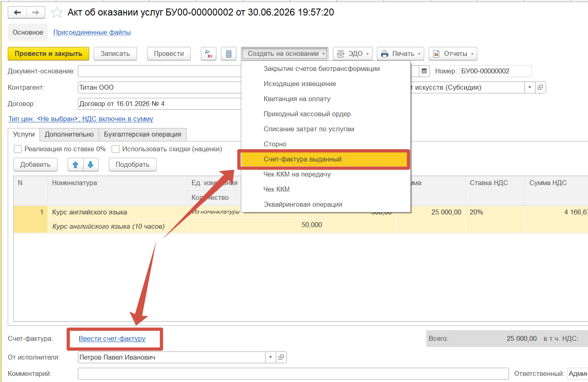Open Печать dropdown menu
The height and width of the screenshot is (382, 588).
[x=401, y=54]
